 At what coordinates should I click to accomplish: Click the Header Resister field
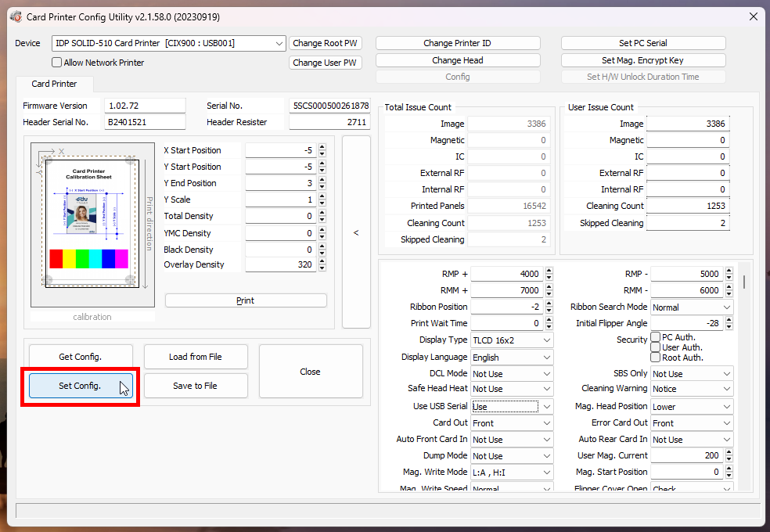[x=329, y=122]
